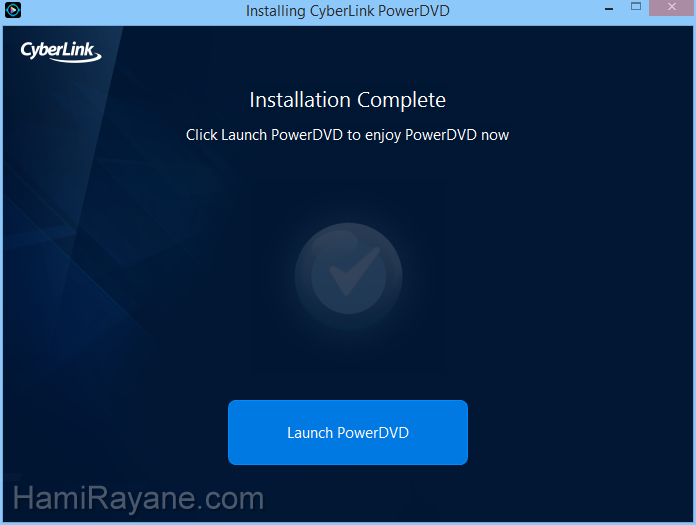Close the CyberLink PowerDVD installer
The height and width of the screenshot is (525, 696).
671,8
